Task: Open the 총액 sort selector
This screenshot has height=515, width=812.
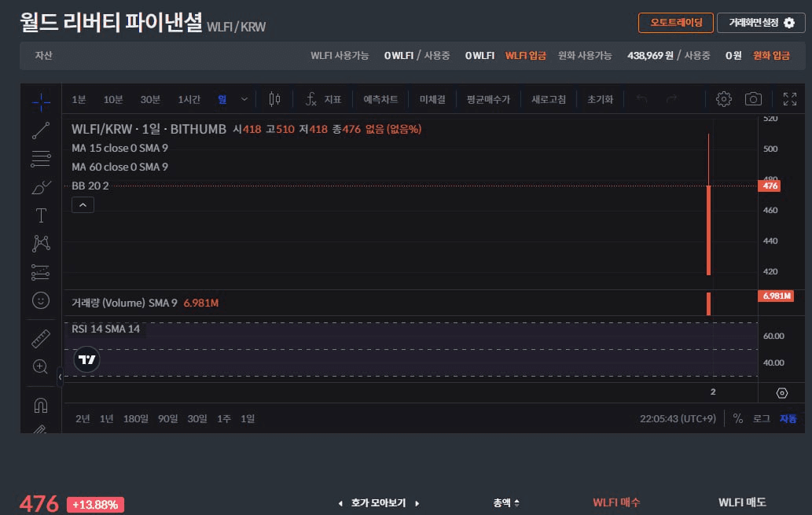Action: [x=506, y=502]
